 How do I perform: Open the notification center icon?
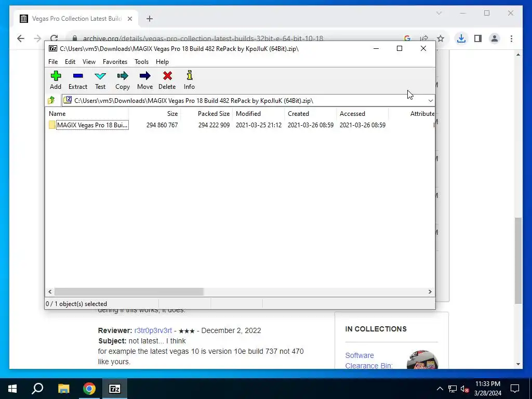point(515,389)
